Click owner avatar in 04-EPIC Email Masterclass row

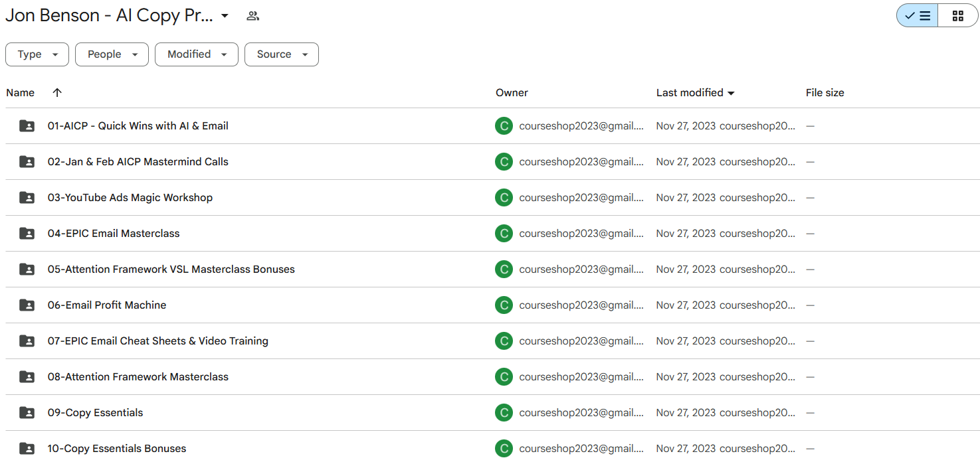[504, 234]
